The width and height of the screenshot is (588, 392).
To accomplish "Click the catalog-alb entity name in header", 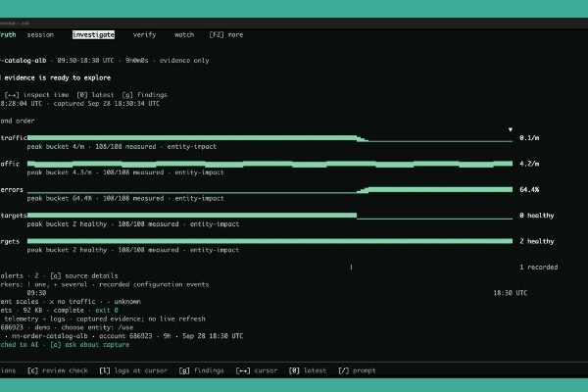I will pyautogui.click(x=24, y=61).
